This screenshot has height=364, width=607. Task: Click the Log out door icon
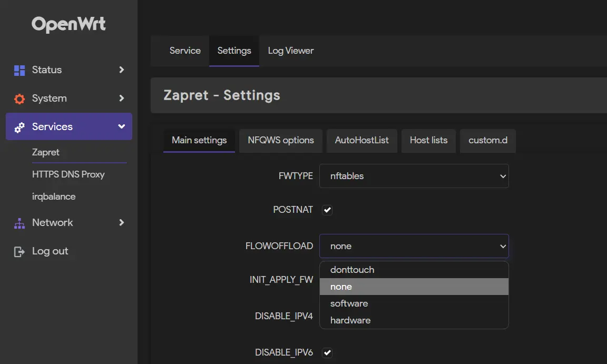point(19,251)
